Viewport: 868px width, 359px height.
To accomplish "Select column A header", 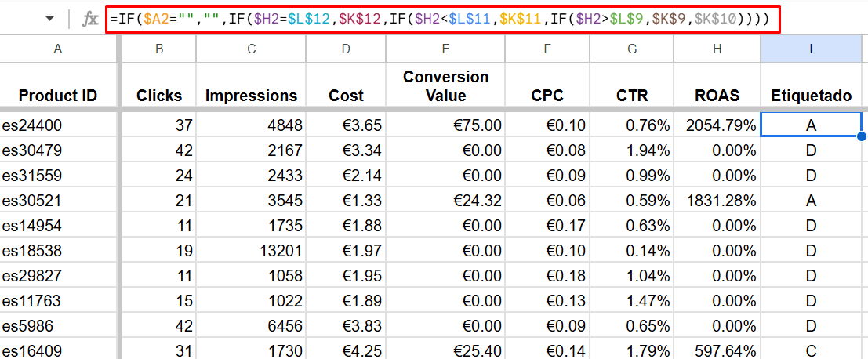I will tap(57, 49).
